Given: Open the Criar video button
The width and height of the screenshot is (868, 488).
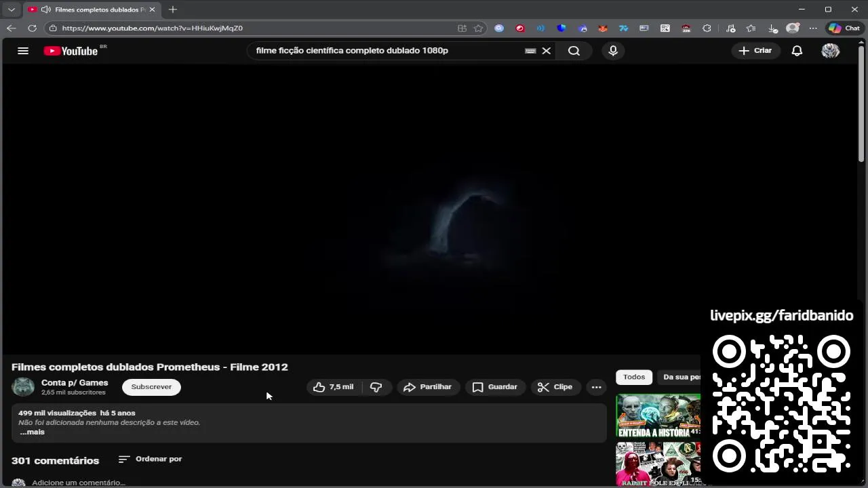Looking at the screenshot, I should (755, 51).
